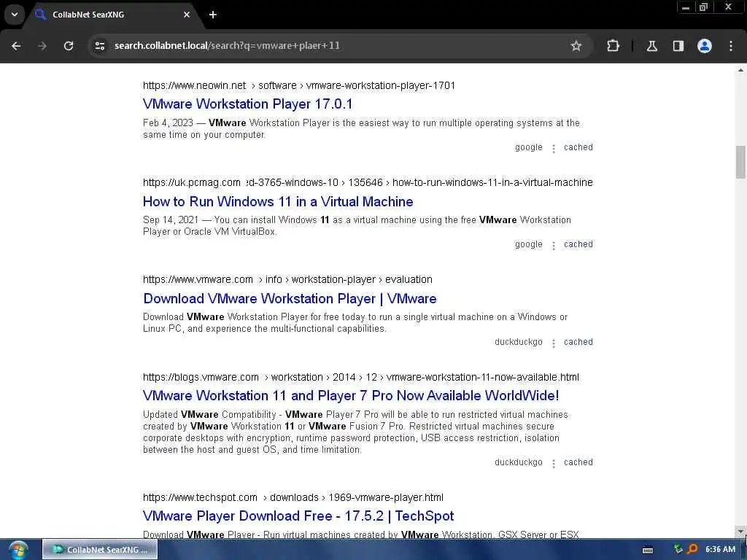Screen dimensions: 747x560
Task: Select the CollabNet SearXNG tab
Action: (x=112, y=15)
